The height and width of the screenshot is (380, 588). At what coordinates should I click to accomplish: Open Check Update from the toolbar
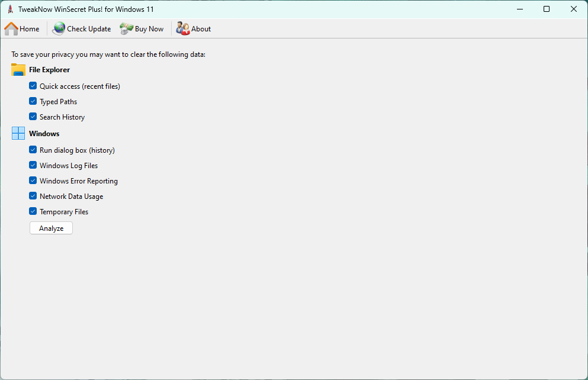(82, 29)
